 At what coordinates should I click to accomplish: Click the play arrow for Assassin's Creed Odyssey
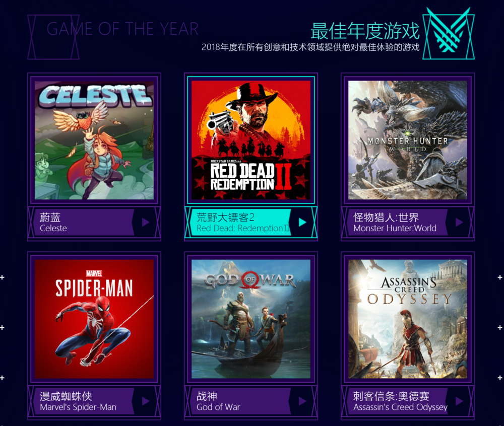(459, 401)
